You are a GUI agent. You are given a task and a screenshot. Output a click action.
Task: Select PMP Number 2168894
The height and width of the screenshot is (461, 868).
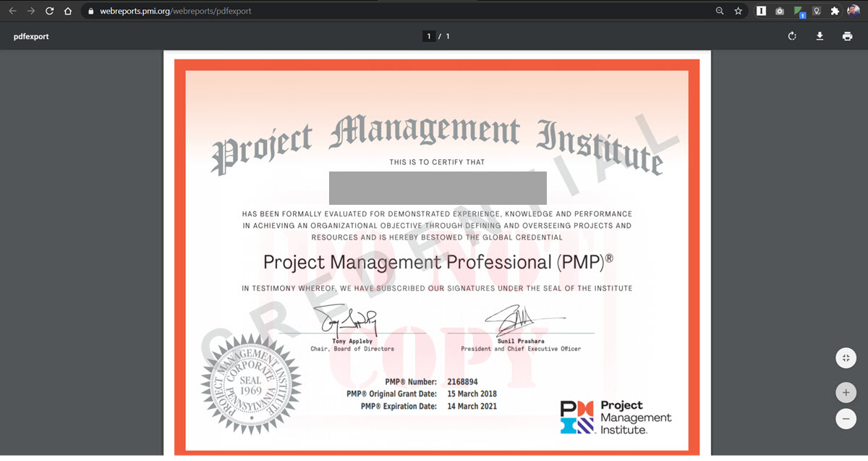tap(463, 381)
